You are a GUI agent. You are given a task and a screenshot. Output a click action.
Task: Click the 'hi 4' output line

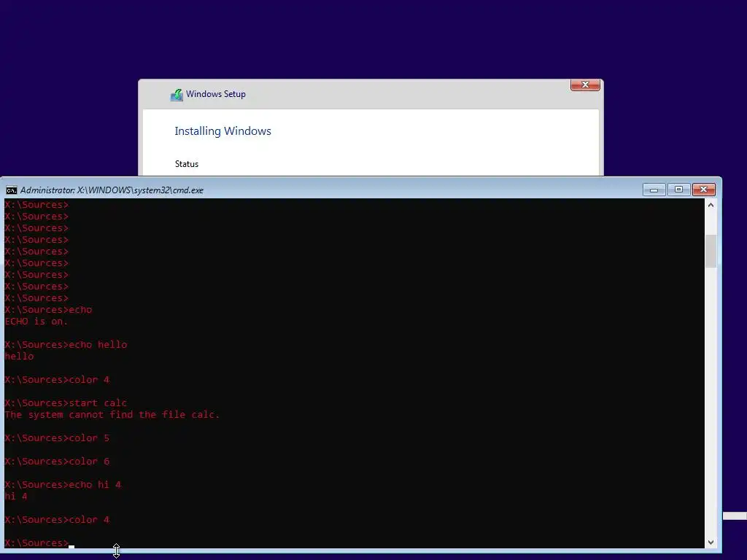[16, 496]
